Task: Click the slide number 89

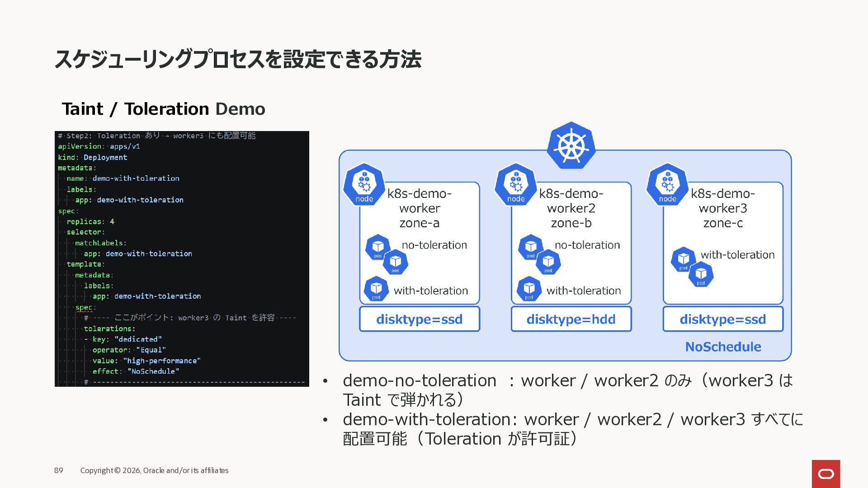Action: pyautogui.click(x=59, y=470)
